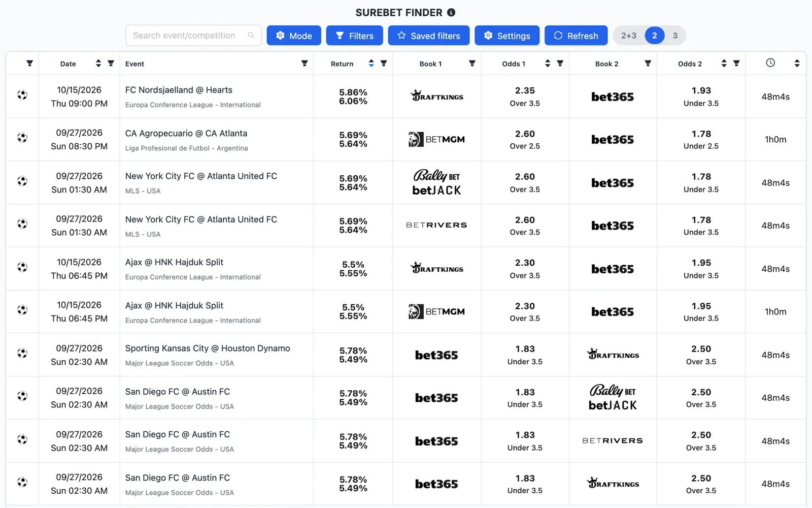Filter by sport in first column header
The width and height of the screenshot is (812, 508).
tap(29, 63)
